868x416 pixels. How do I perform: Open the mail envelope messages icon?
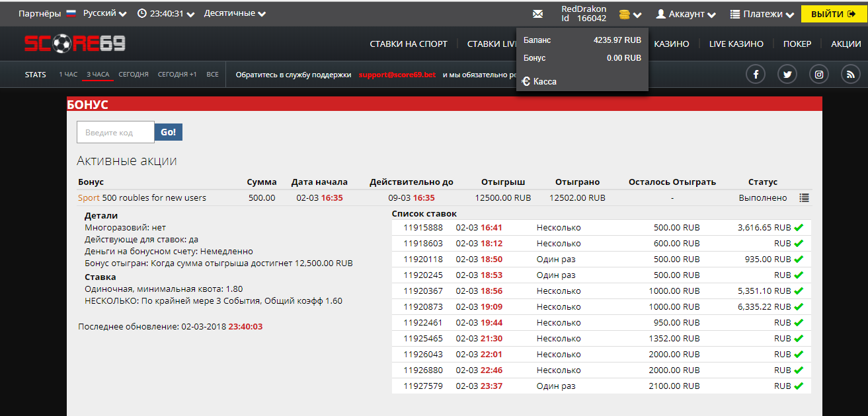537,14
